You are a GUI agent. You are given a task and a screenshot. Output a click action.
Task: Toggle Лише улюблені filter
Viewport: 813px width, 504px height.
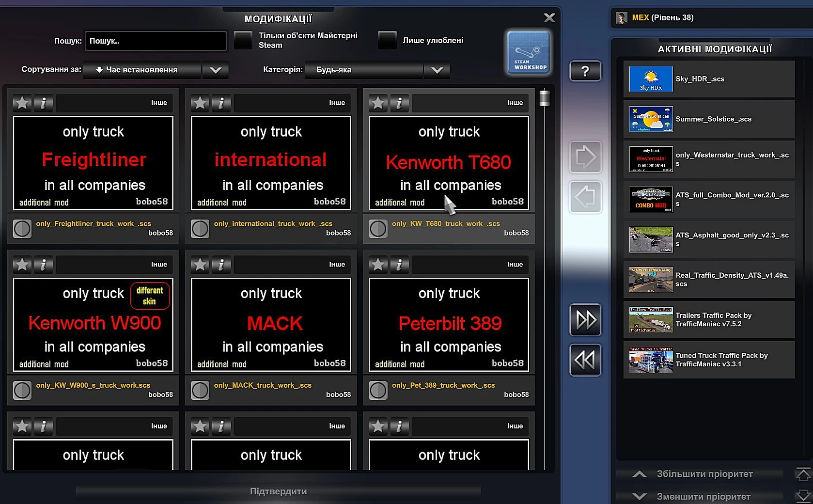pyautogui.click(x=387, y=41)
